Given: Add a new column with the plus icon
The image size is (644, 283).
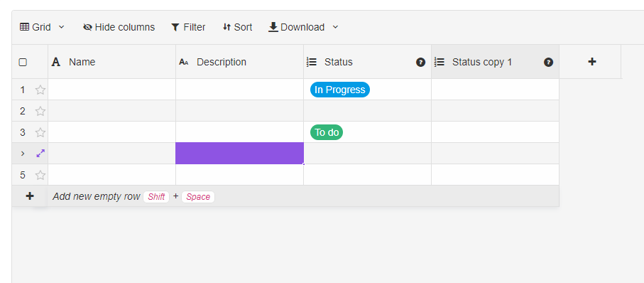Looking at the screenshot, I should pos(592,62).
